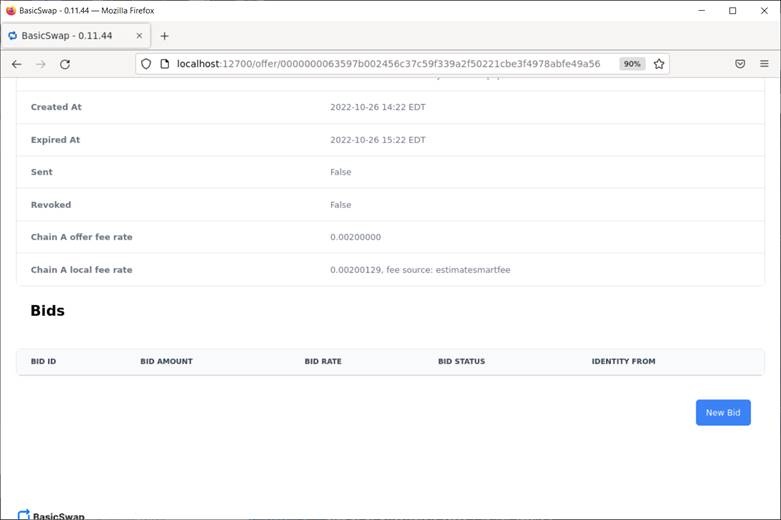Close the BasicSwap tab

139,36
